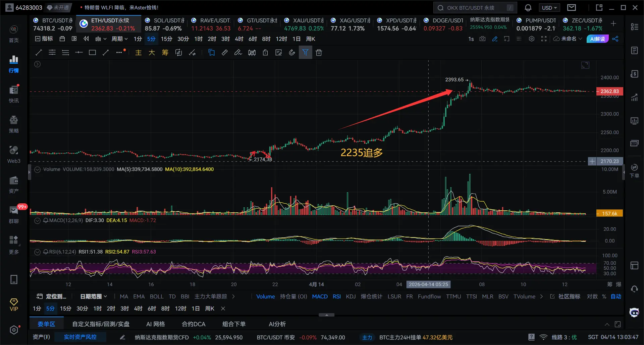The height and width of the screenshot is (345, 644).
Task: Toggle the MACD indicator
Action: tap(320, 296)
